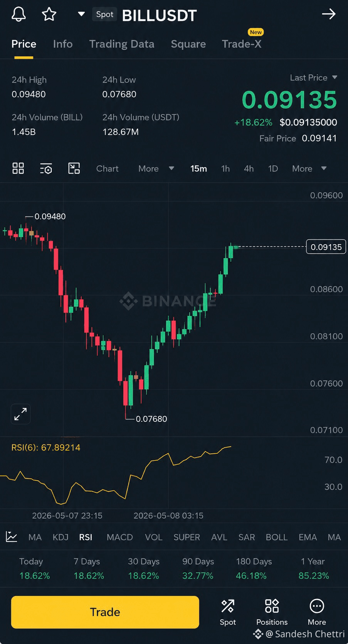The height and width of the screenshot is (644, 348).
Task: Expand the More dropdown next to Chart
Action: (156, 169)
